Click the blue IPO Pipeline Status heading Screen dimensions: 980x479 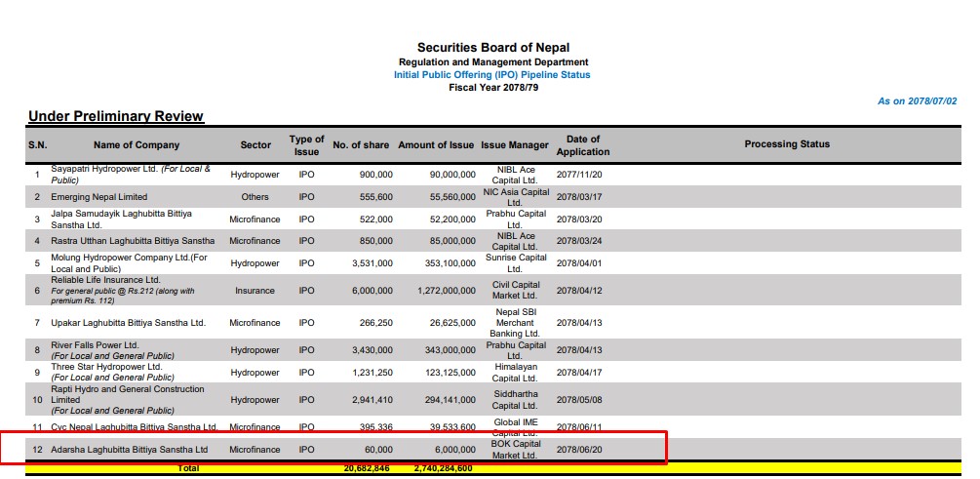pyautogui.click(x=491, y=75)
